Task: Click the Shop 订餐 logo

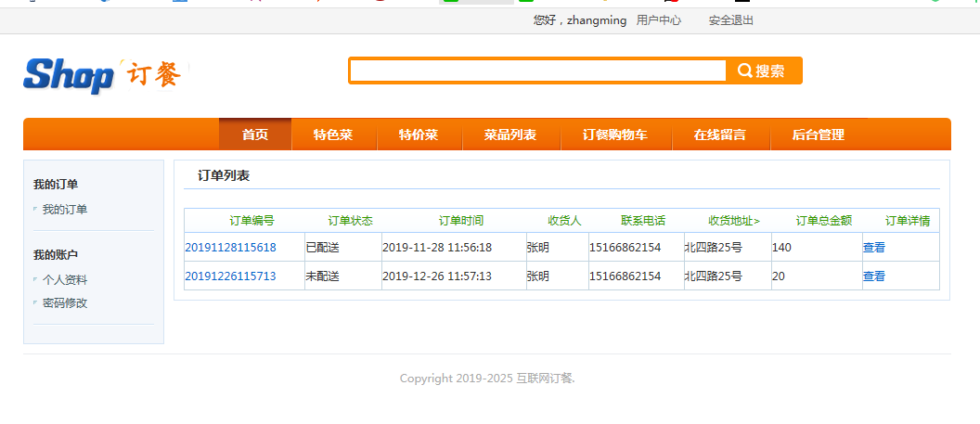Action: 104,74
